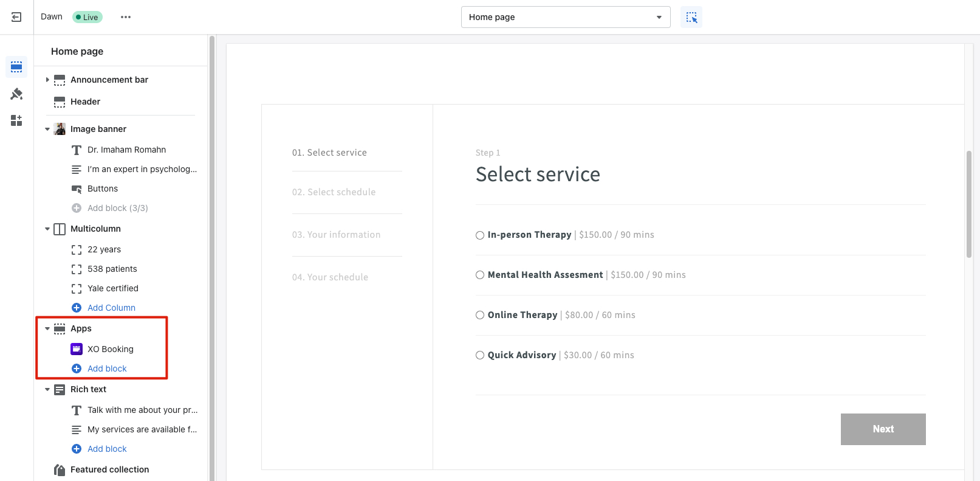The width and height of the screenshot is (980, 481).
Task: Select Quick Advisory radio option
Action: tap(480, 355)
